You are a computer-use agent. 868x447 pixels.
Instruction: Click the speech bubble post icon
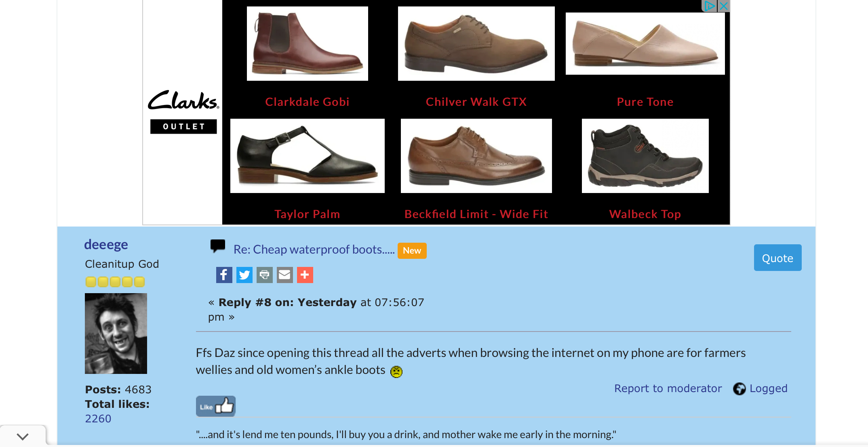click(217, 246)
